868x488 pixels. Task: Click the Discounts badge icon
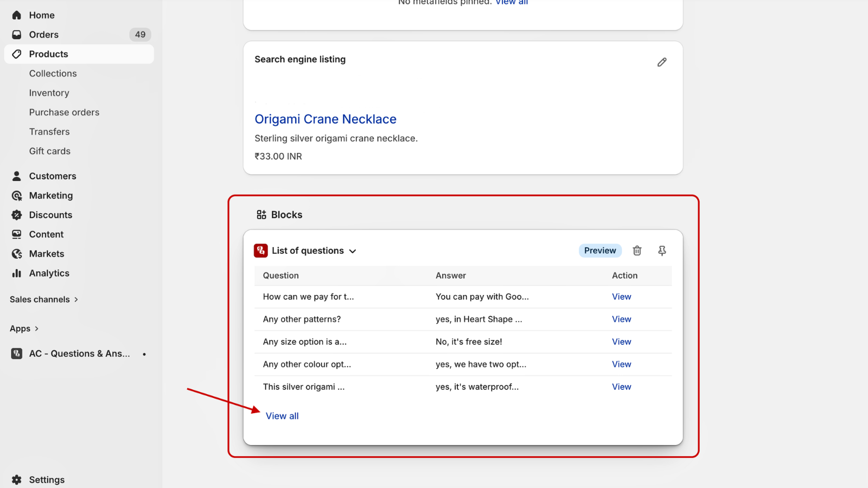click(17, 215)
